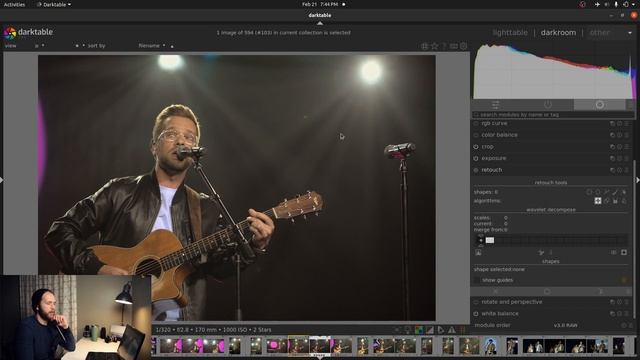Switch to the lighttable view

[510, 33]
